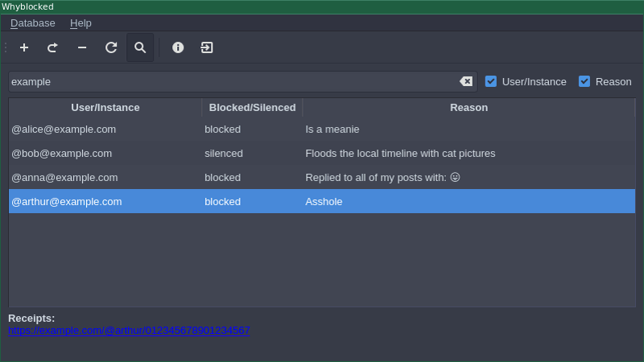Click the plus icon to add entry
This screenshot has height=362, width=644.
point(24,47)
